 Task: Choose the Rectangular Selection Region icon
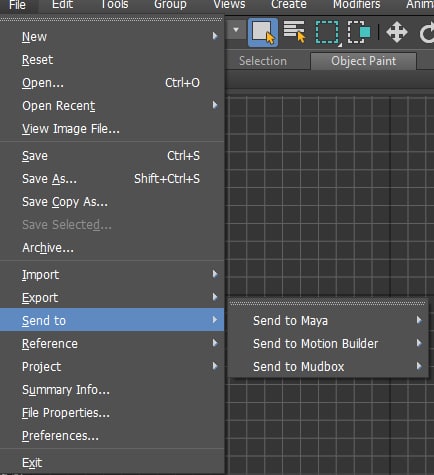(x=327, y=32)
